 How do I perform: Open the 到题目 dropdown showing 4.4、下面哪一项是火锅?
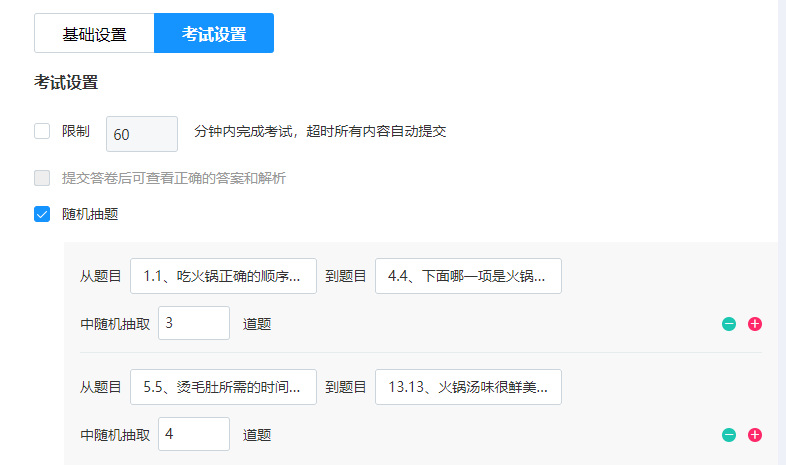pos(468,276)
